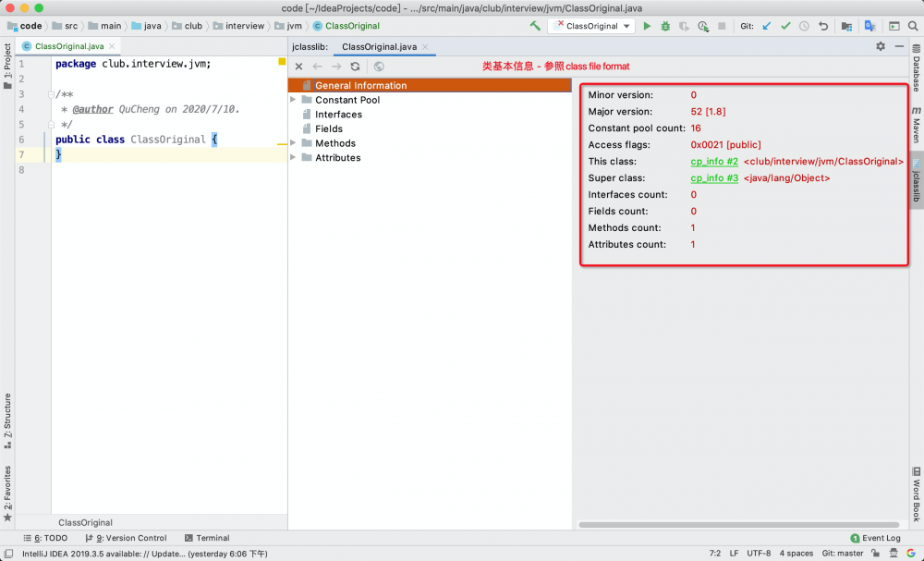The width and height of the screenshot is (924, 561).
Task: Click the yellow inspection marker in editor
Action: [x=282, y=61]
